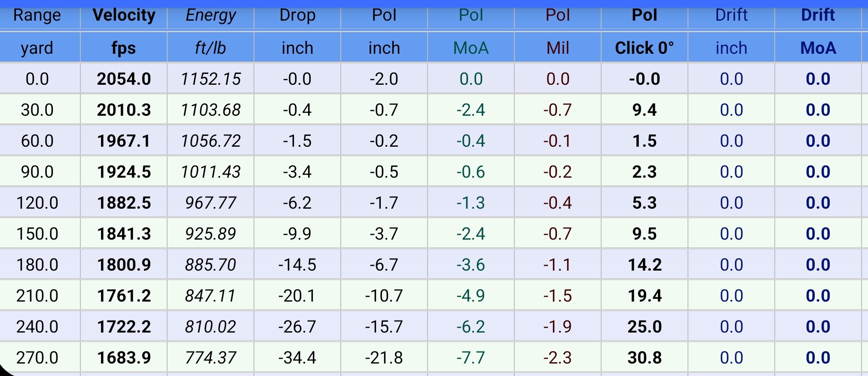868x376 pixels.
Task: Click the 2054.0 velocity cell
Action: click(x=124, y=79)
